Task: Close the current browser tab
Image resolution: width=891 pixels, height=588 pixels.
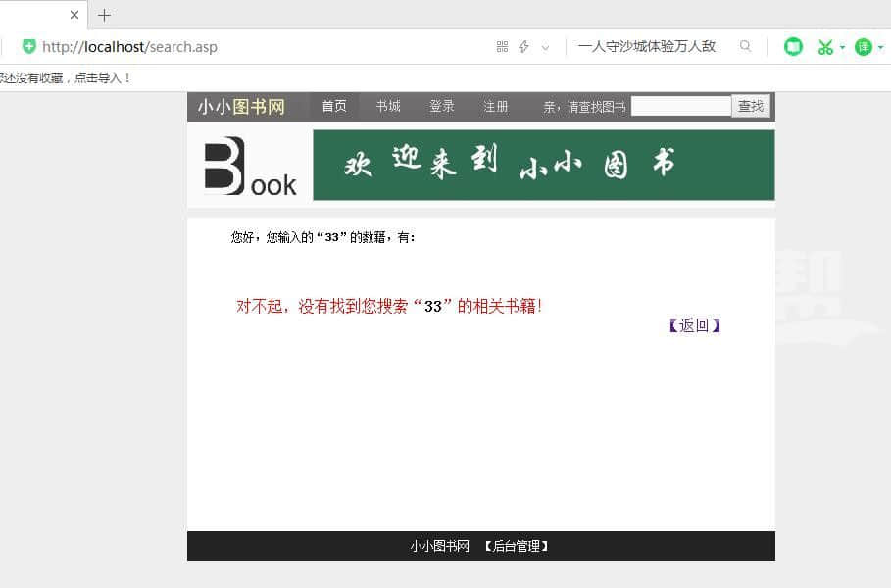Action: coord(74,15)
